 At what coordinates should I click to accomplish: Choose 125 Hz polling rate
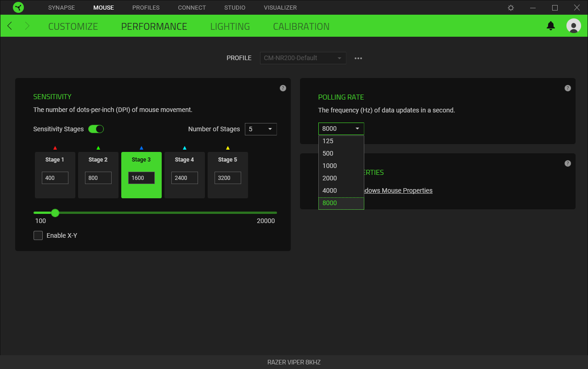coord(341,141)
